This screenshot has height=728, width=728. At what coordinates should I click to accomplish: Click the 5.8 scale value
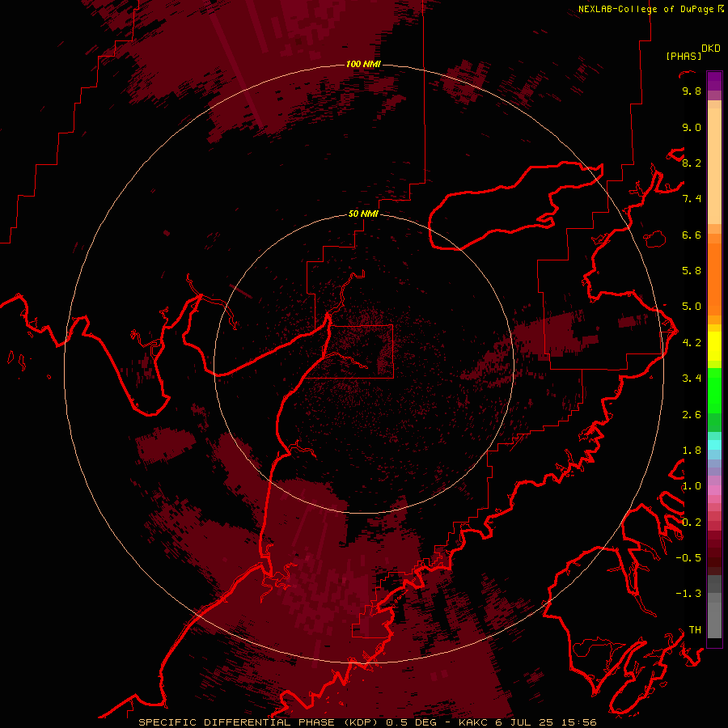tap(692, 271)
